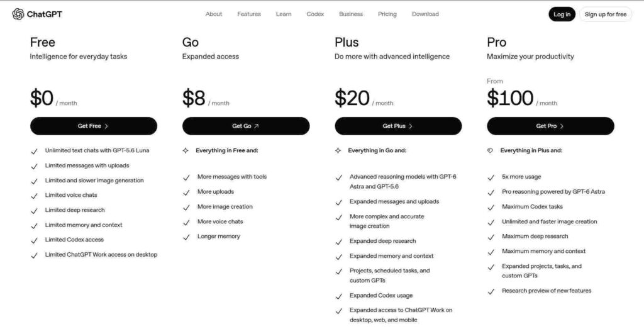The image size is (644, 329).
Task: Click checkmark next to 5x more usage
Action: point(491,177)
